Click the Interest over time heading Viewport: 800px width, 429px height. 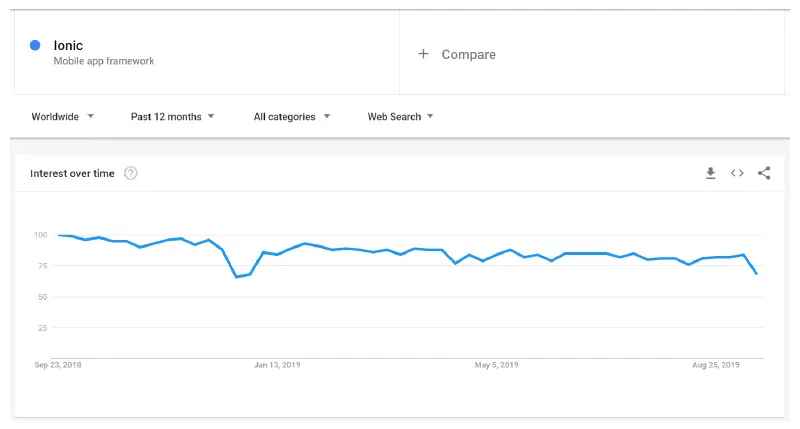point(72,173)
